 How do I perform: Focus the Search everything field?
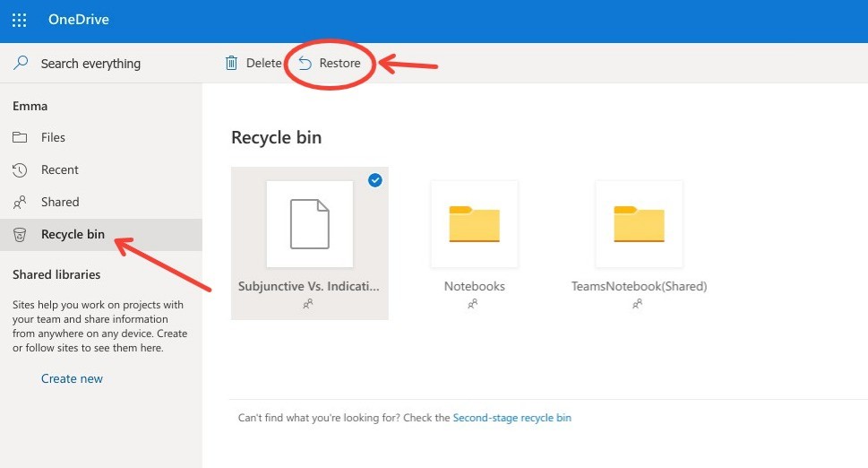click(90, 64)
